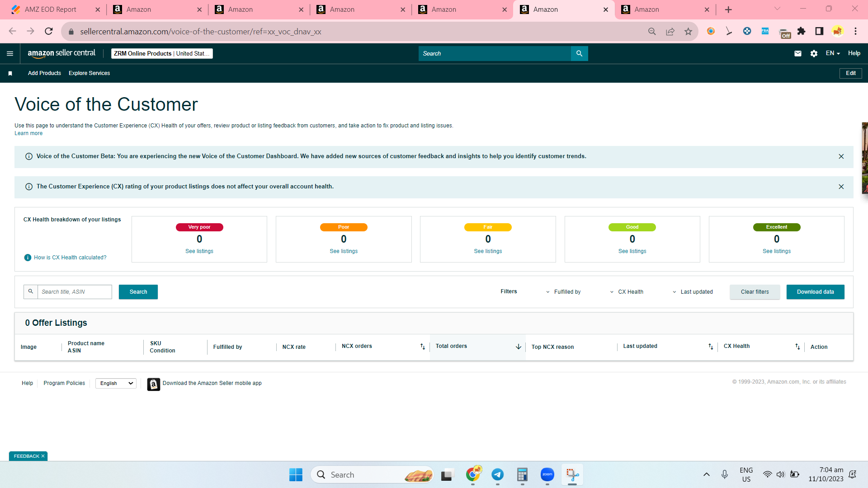Open the Learn more link
The width and height of the screenshot is (868, 488).
28,133
